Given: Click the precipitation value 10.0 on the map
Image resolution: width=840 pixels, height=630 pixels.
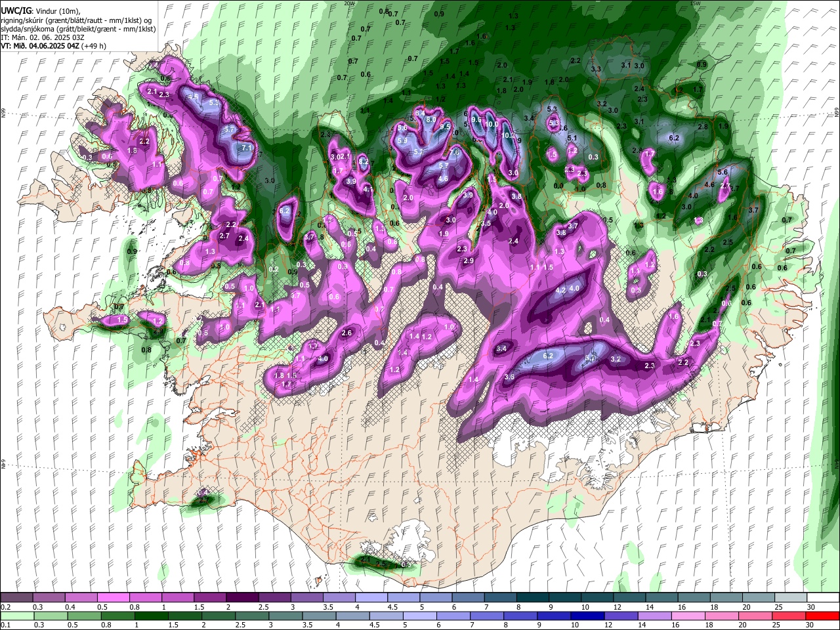Looking at the screenshot, I should (492, 124).
